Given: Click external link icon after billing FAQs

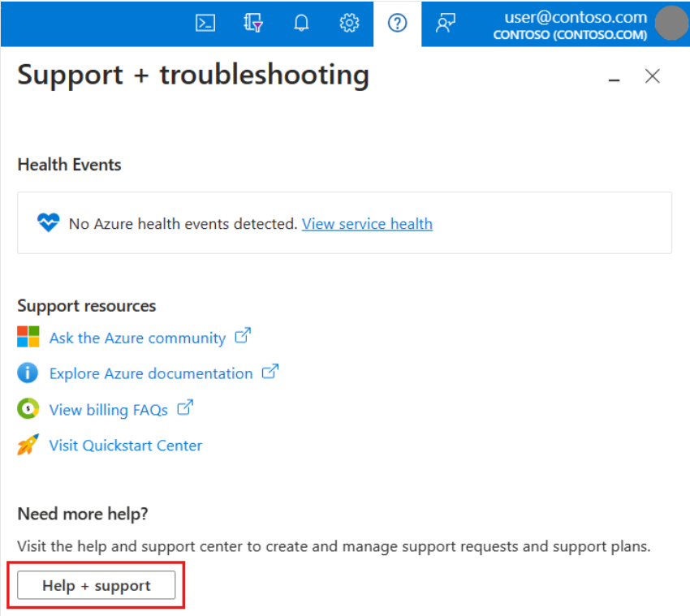Looking at the screenshot, I should click(x=185, y=407).
